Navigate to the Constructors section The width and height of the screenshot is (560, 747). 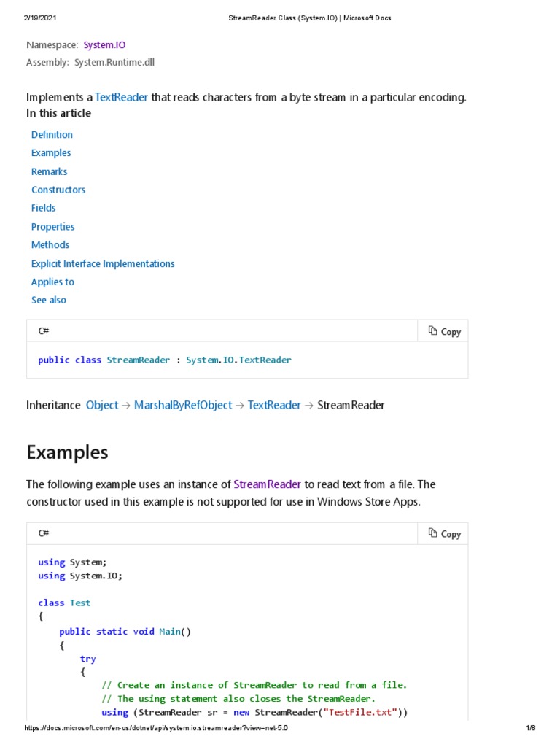pos(58,190)
